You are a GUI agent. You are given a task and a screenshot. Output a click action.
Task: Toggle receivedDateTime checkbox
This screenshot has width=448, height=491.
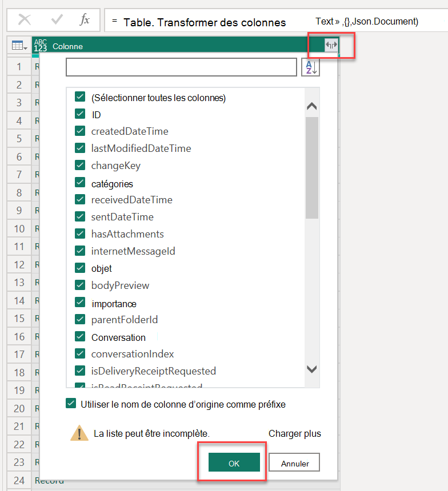point(80,199)
